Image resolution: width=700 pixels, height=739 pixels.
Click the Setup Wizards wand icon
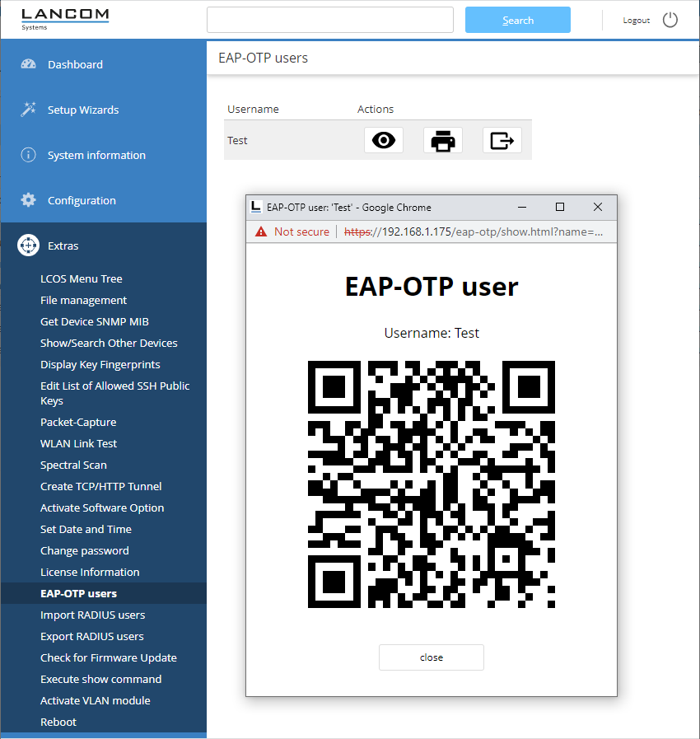coord(29,110)
